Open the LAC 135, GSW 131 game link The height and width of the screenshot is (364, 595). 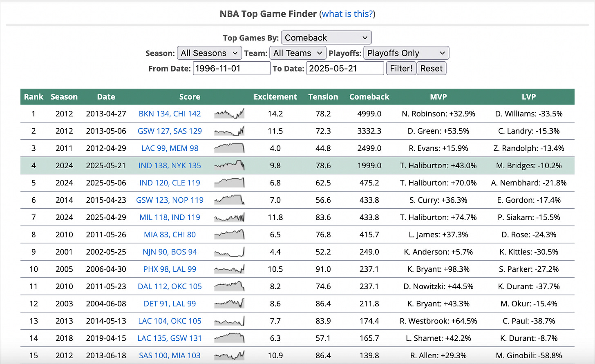(170, 338)
